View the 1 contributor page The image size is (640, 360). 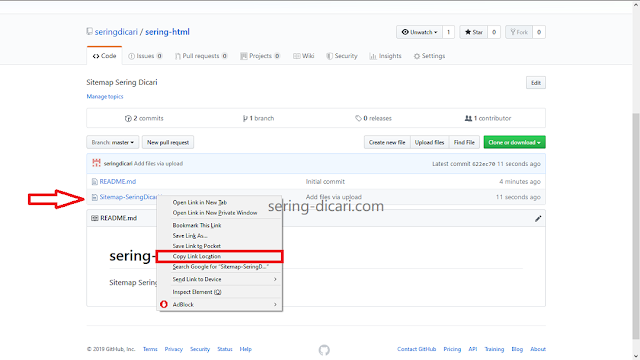[x=488, y=118]
